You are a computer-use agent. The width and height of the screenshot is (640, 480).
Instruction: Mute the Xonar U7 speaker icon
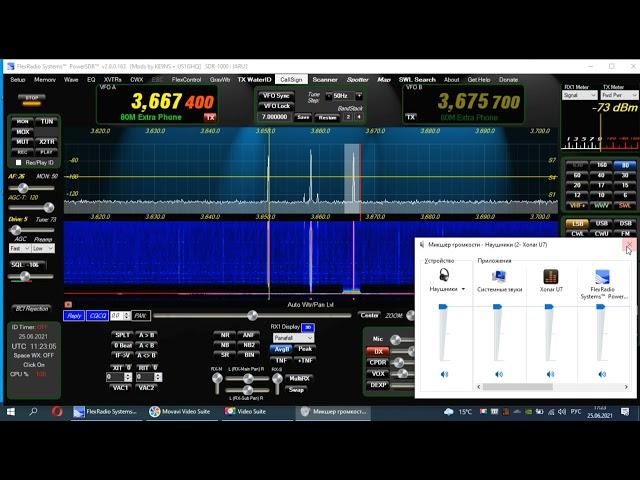(550, 374)
